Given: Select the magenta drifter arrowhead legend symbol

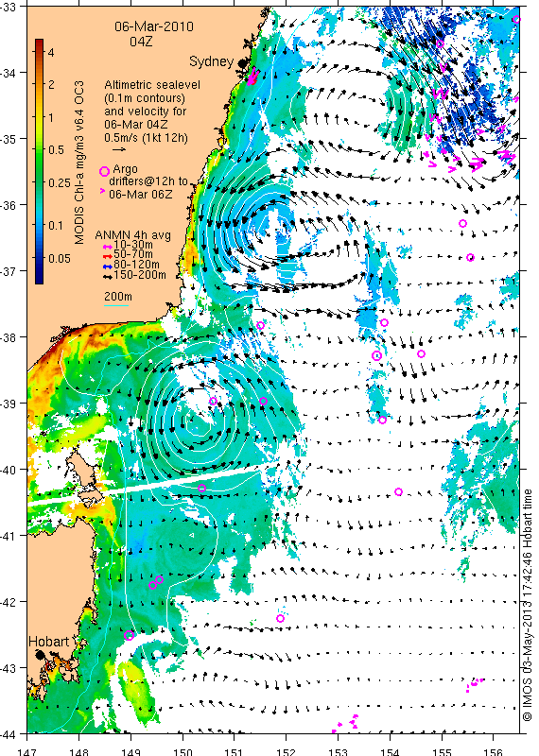Looking at the screenshot, I should pos(102,191).
